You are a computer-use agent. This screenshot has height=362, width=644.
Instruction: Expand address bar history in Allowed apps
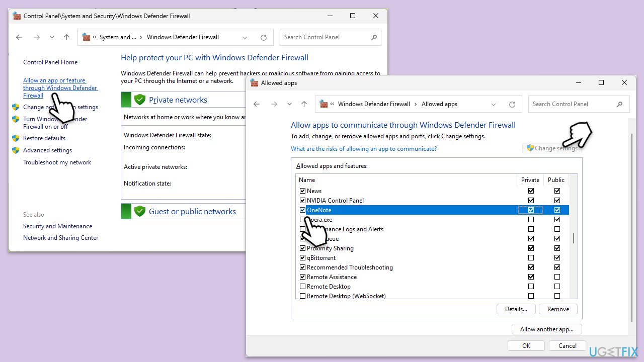pyautogui.click(x=494, y=104)
